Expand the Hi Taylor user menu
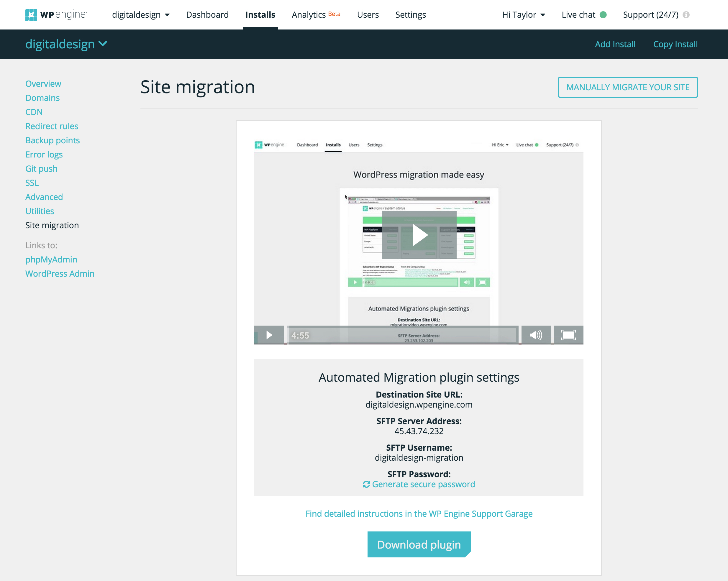The height and width of the screenshot is (581, 728). click(523, 15)
